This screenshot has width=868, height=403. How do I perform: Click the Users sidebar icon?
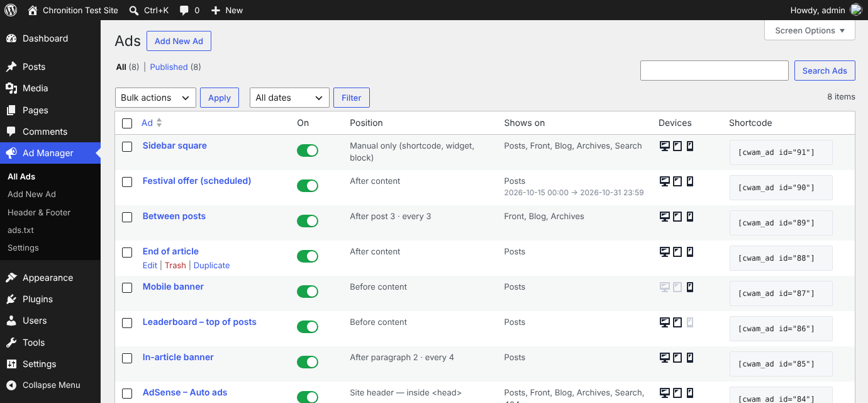tap(11, 321)
